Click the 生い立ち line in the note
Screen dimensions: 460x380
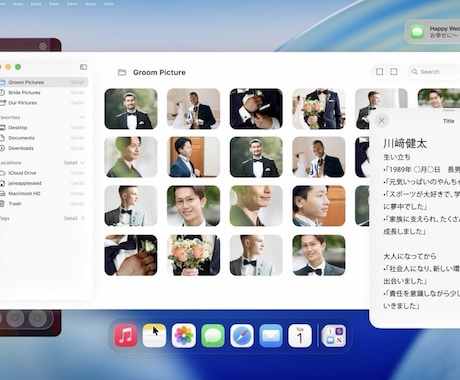click(x=397, y=157)
